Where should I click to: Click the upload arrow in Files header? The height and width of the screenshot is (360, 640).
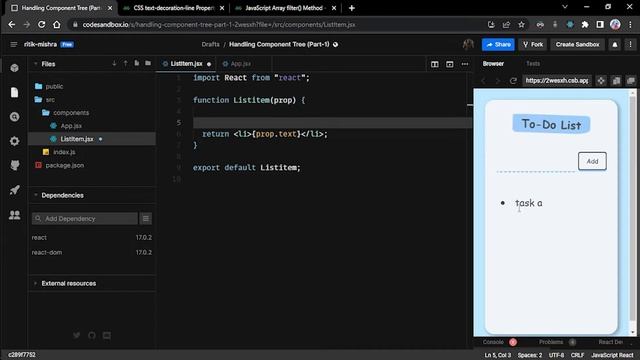(125, 63)
